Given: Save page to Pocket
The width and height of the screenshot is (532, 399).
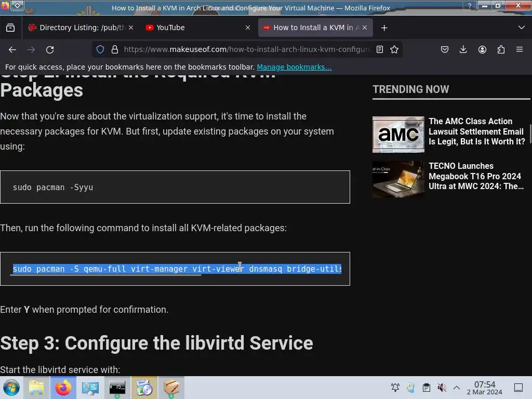Looking at the screenshot, I should click(445, 49).
